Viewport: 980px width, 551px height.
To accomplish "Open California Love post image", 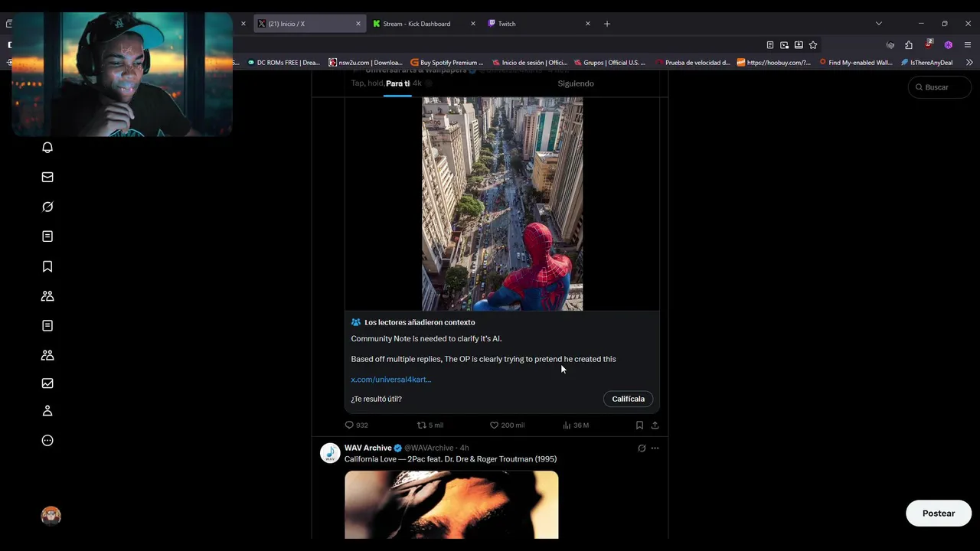I will coord(452,504).
